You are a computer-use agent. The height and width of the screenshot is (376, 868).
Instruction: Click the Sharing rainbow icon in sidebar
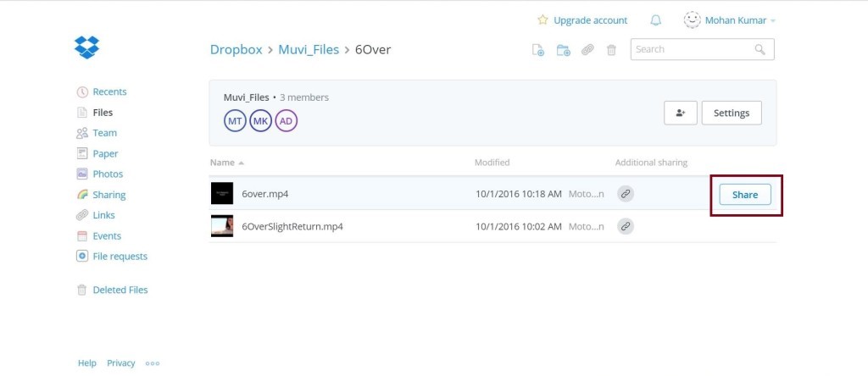pos(82,195)
